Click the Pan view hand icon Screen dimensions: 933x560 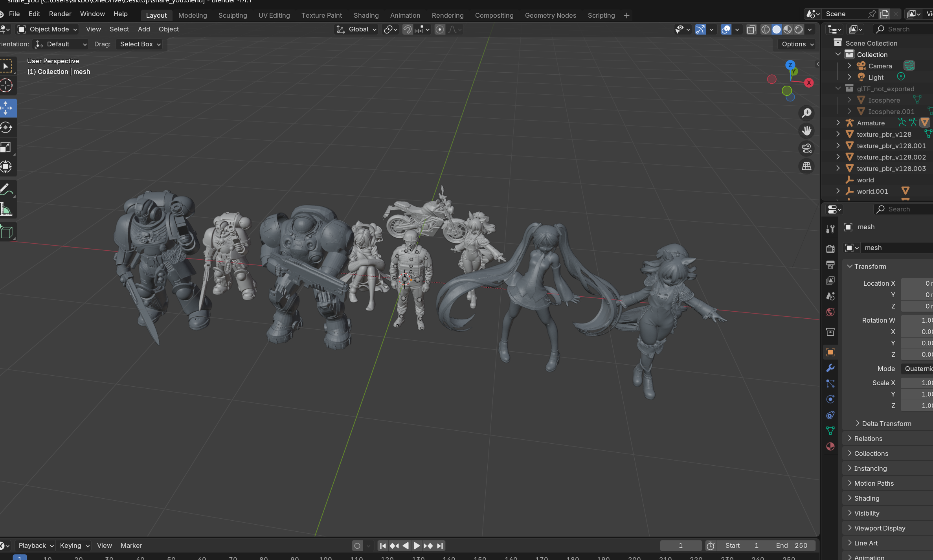pyautogui.click(x=806, y=131)
